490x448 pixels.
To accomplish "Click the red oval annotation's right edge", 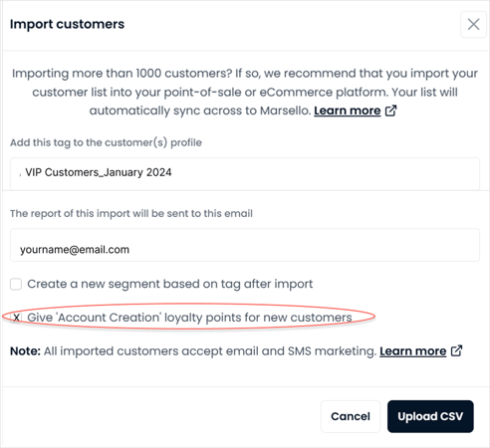I will click(374, 317).
